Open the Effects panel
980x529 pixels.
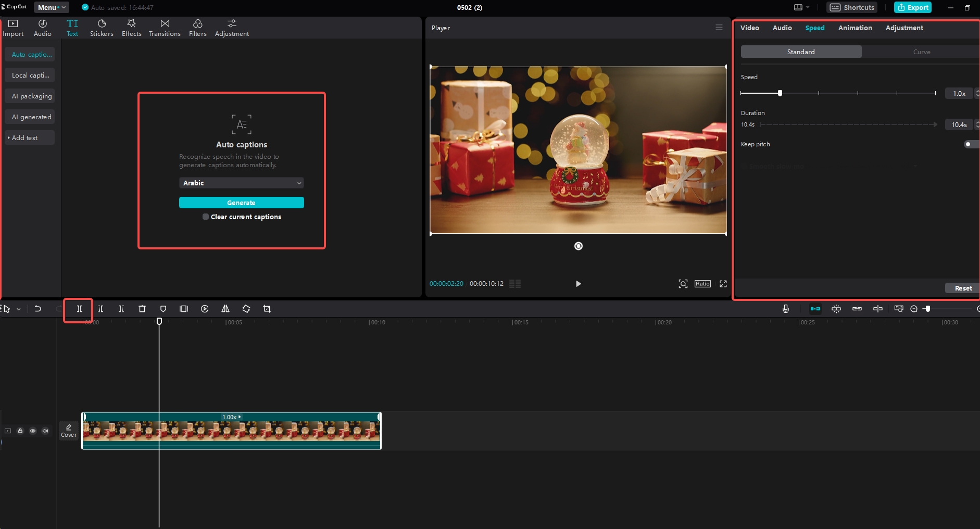(x=131, y=27)
